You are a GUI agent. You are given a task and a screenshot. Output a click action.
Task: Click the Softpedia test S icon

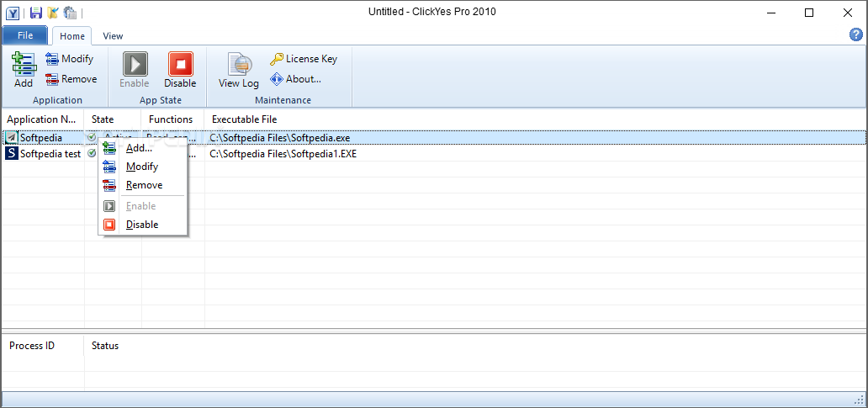(x=11, y=153)
